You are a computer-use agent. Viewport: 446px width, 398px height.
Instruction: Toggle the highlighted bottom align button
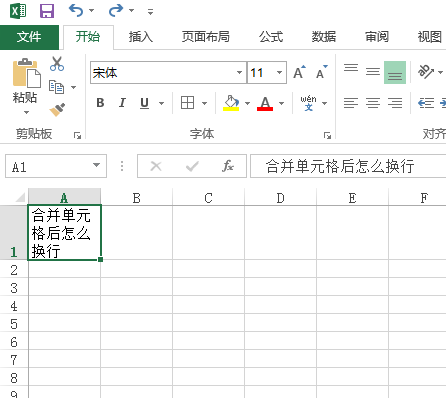(x=395, y=72)
